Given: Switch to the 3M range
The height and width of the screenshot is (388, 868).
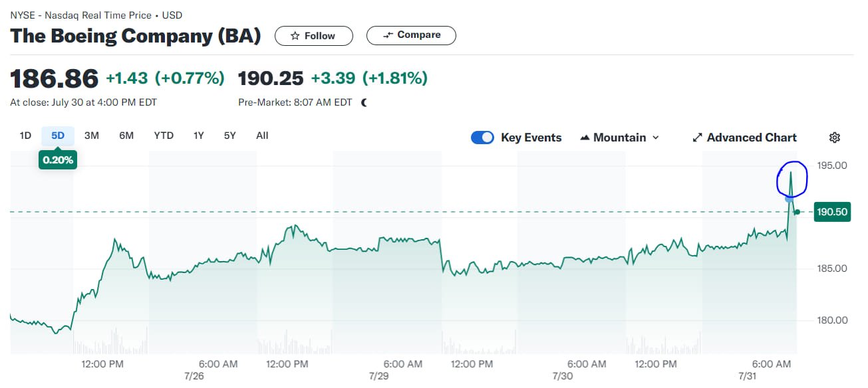Looking at the screenshot, I should (92, 136).
